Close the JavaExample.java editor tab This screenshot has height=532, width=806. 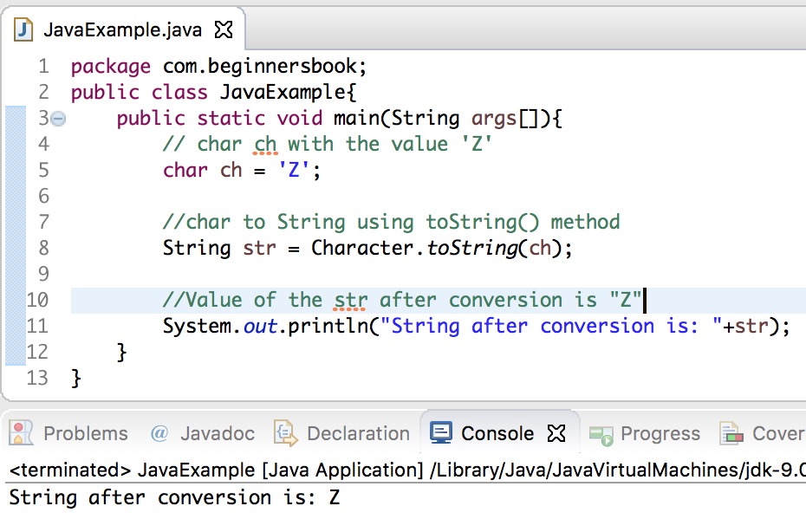pyautogui.click(x=224, y=28)
